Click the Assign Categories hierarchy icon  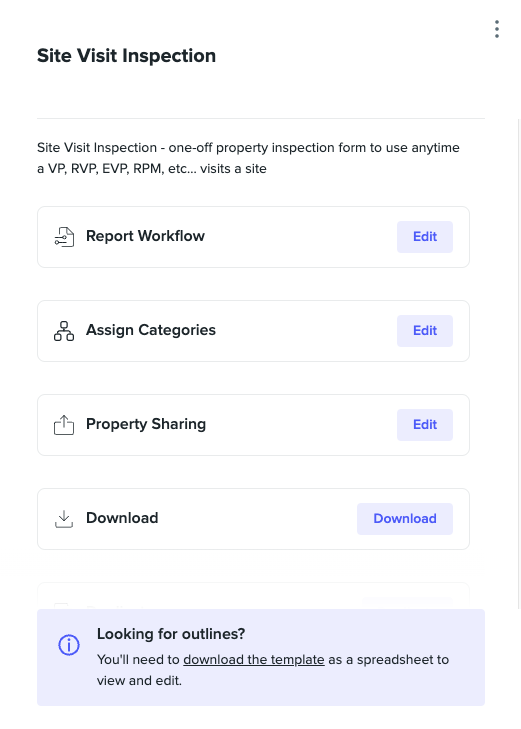[x=64, y=331]
